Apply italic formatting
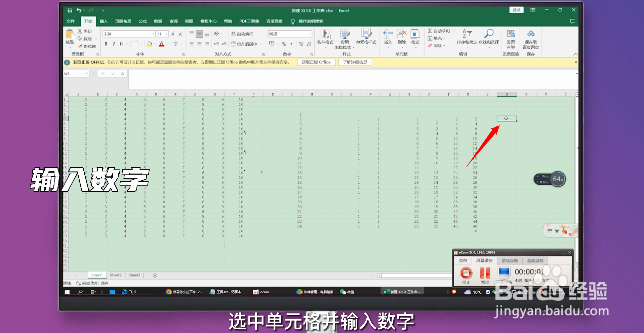Image resolution: width=644 pixels, height=333 pixels. [113, 44]
